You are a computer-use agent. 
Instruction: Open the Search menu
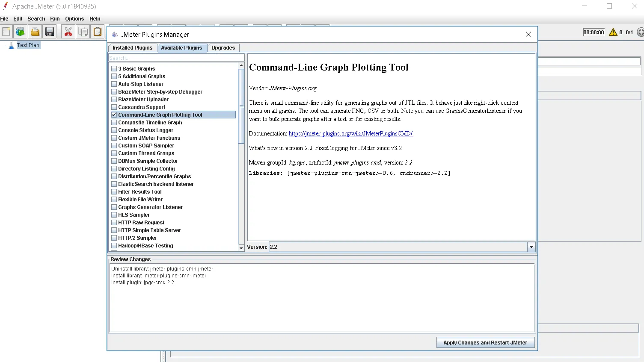coord(36,19)
